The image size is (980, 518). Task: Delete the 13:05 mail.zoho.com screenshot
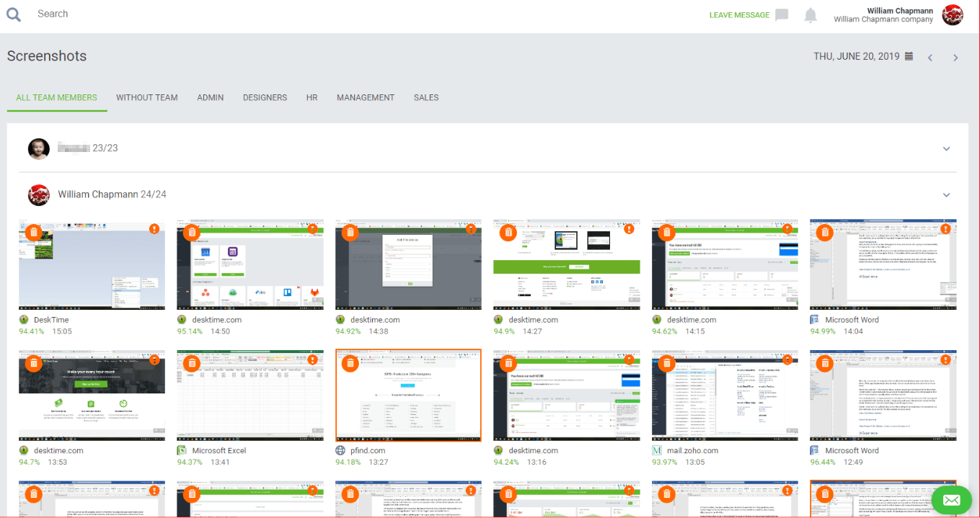tap(666, 363)
